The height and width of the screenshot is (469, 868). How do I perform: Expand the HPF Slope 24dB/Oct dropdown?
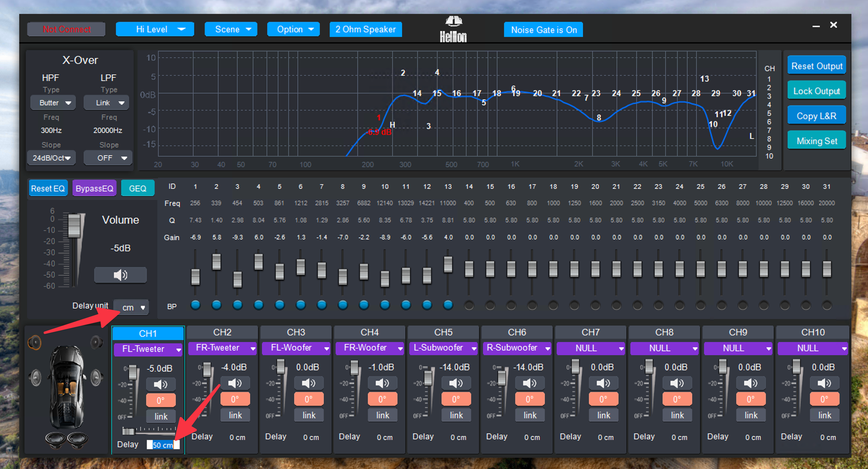(52, 158)
